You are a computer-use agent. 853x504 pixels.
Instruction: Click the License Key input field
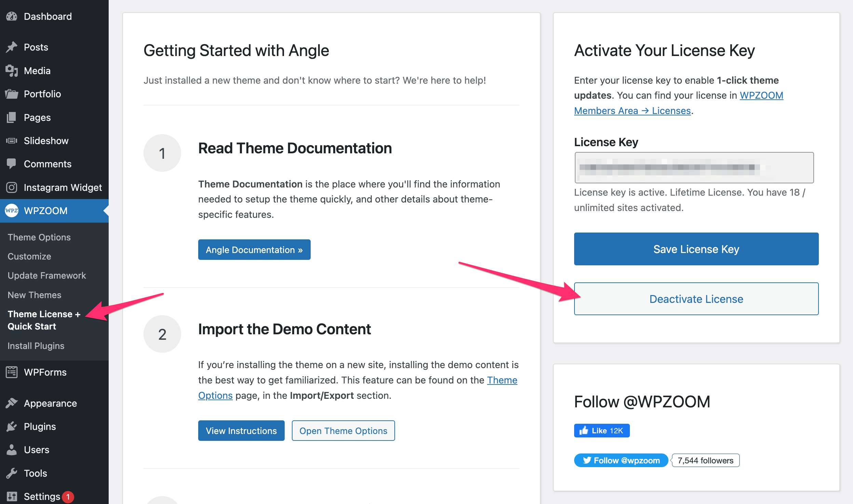[x=694, y=168]
